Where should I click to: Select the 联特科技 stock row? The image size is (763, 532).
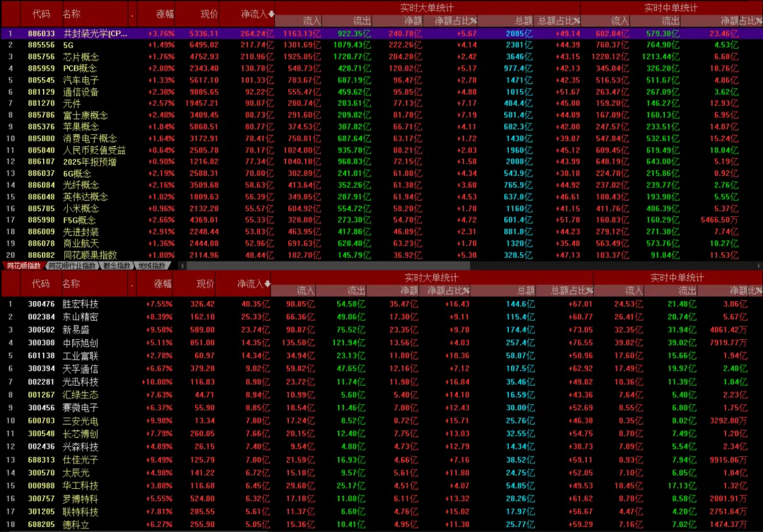(x=381, y=512)
